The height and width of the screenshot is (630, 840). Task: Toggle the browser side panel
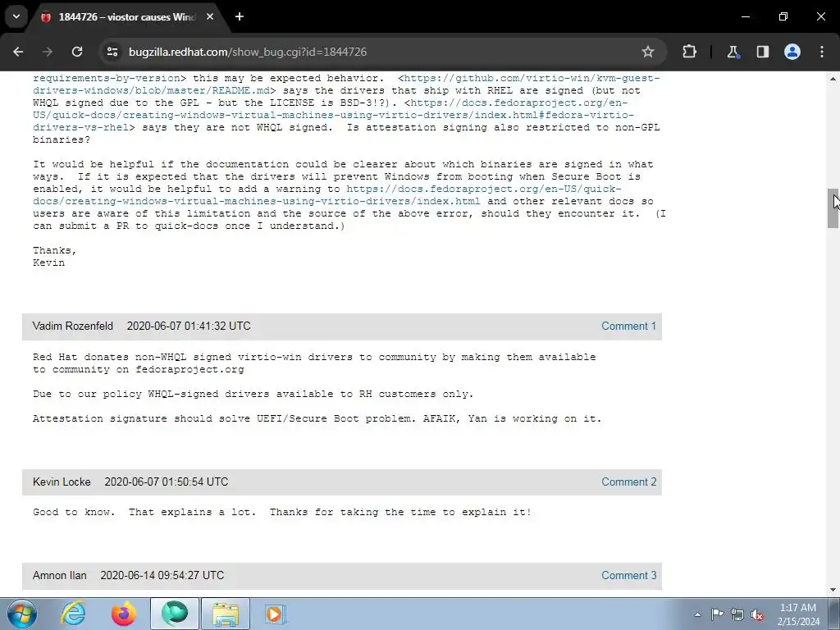click(x=762, y=52)
